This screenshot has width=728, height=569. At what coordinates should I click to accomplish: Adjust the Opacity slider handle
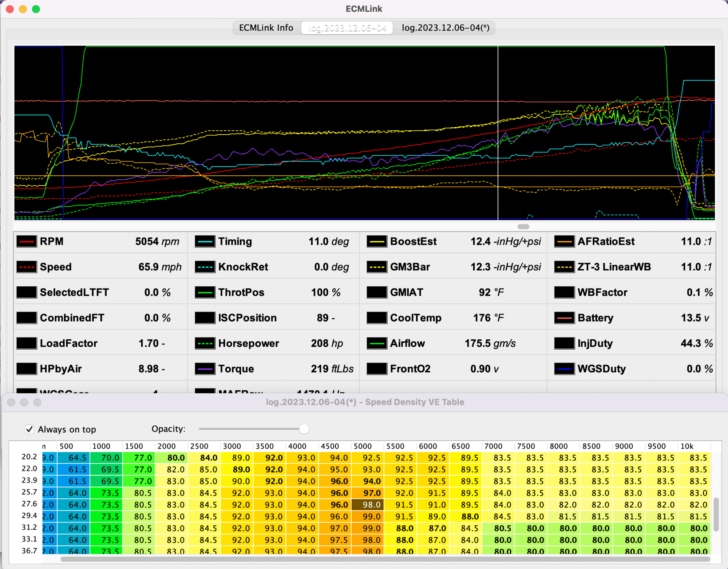pyautogui.click(x=304, y=429)
